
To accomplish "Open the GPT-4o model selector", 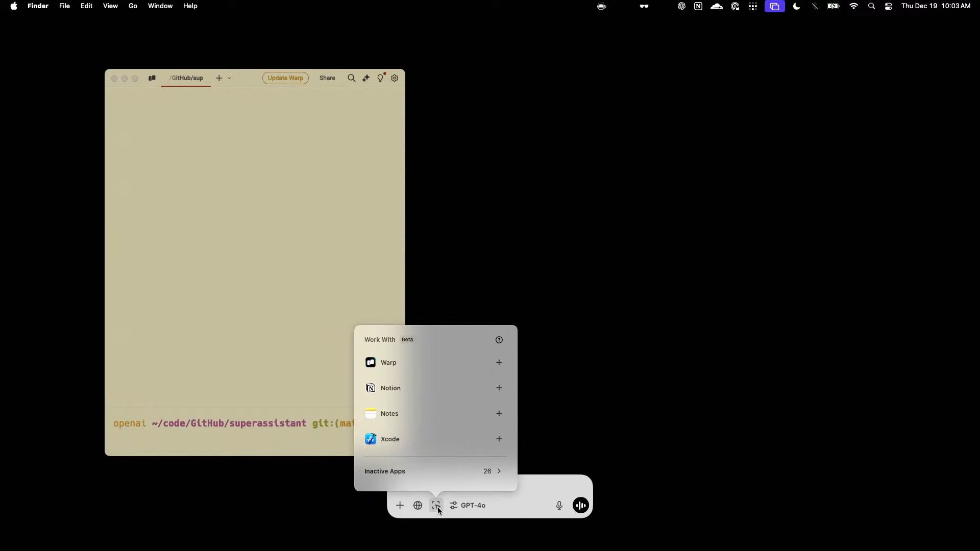I will coord(468,505).
